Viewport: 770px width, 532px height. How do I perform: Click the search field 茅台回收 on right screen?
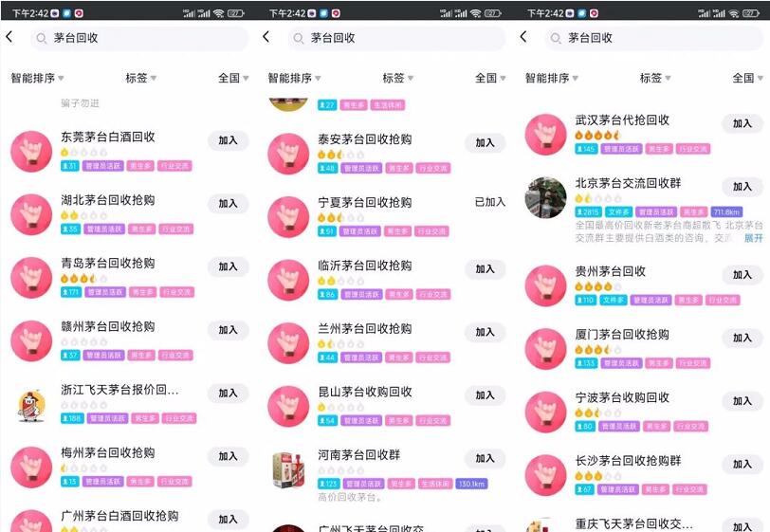653,38
